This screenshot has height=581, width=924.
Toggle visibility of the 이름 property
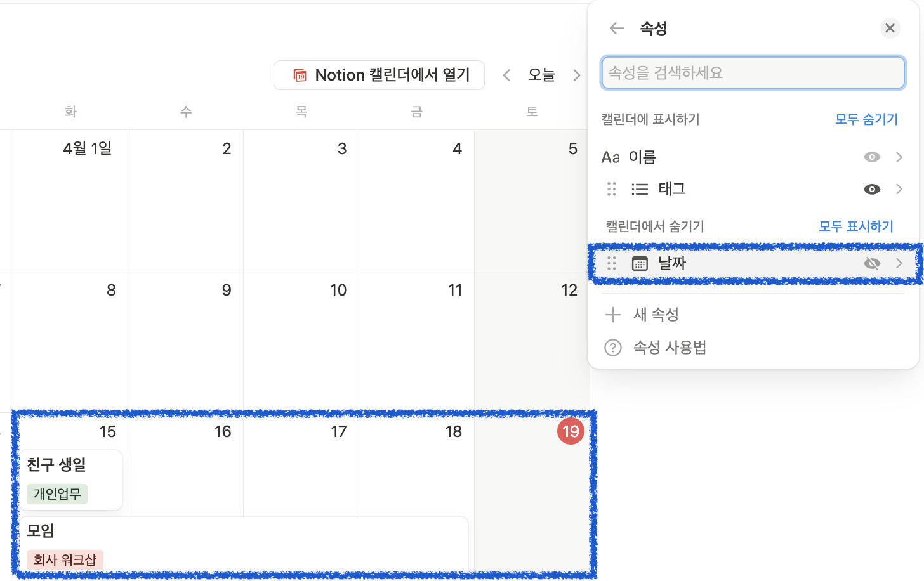[x=872, y=157]
